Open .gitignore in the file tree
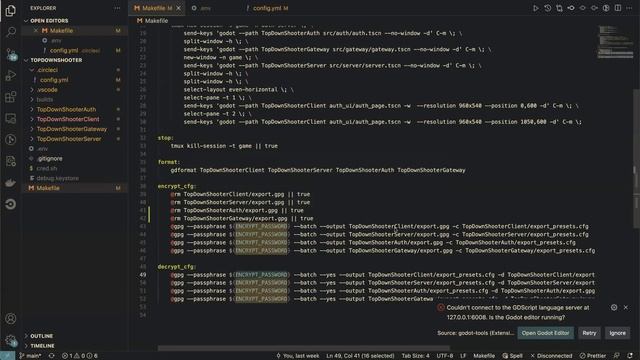 (50, 158)
